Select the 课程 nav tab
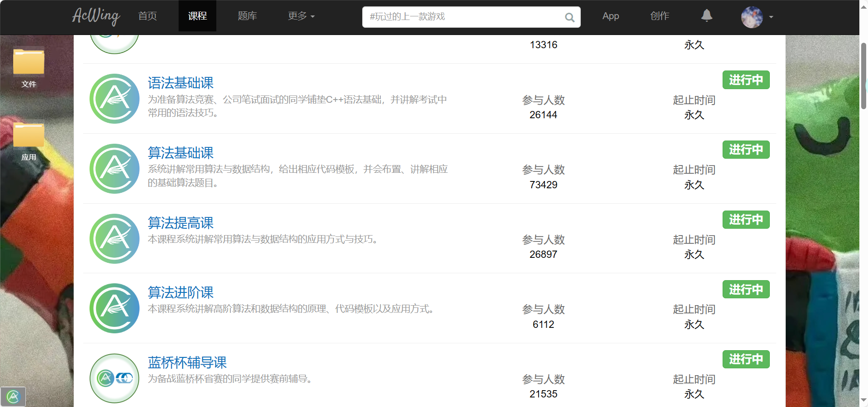This screenshot has width=868, height=407. (197, 16)
